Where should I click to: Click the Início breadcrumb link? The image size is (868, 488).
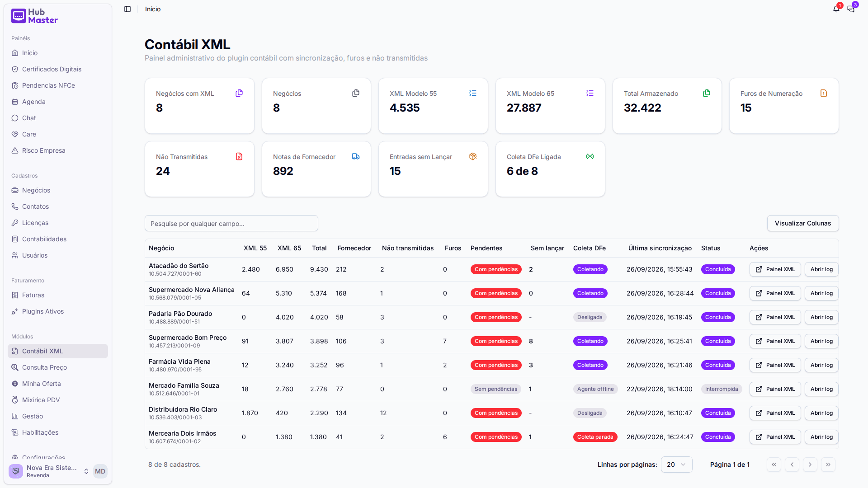tap(153, 9)
